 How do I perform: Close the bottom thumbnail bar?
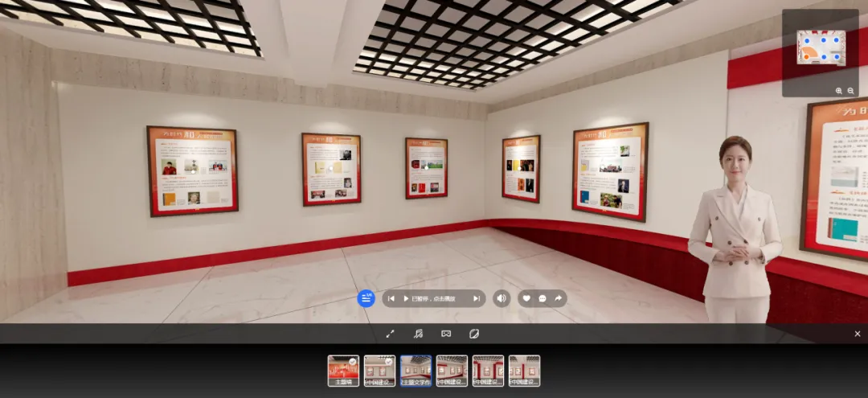[x=858, y=334]
